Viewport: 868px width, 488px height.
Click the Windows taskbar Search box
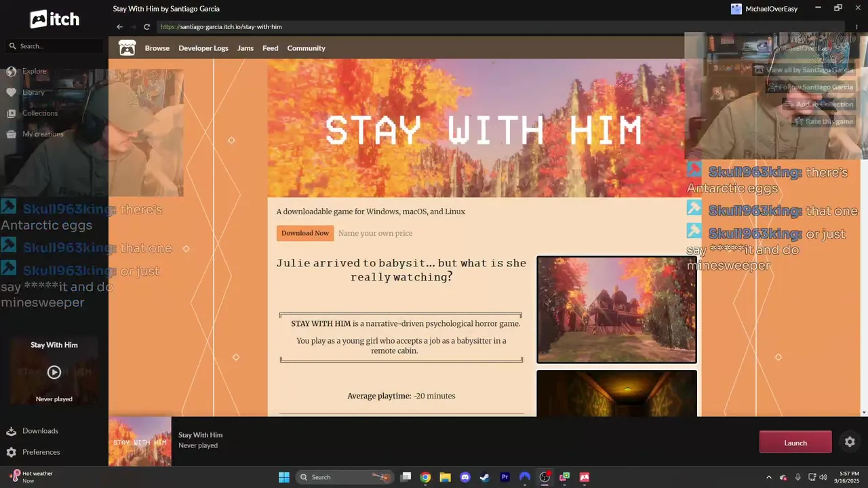tap(346, 477)
